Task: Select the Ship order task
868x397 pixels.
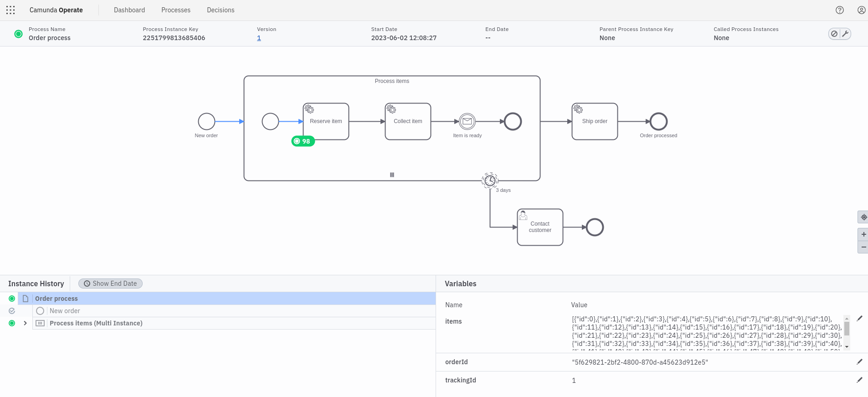Action: point(595,121)
